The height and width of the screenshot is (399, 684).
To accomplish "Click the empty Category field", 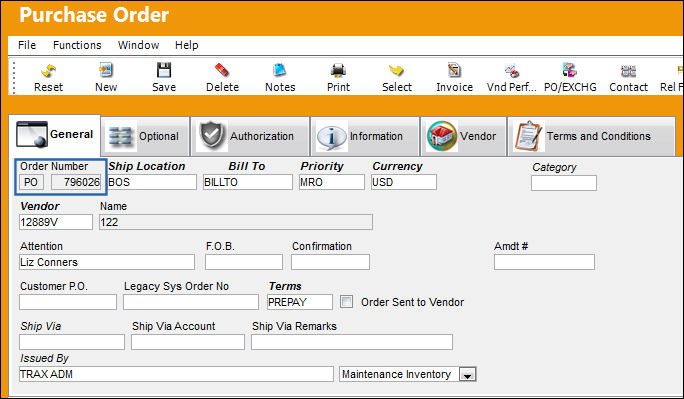I will point(564,183).
